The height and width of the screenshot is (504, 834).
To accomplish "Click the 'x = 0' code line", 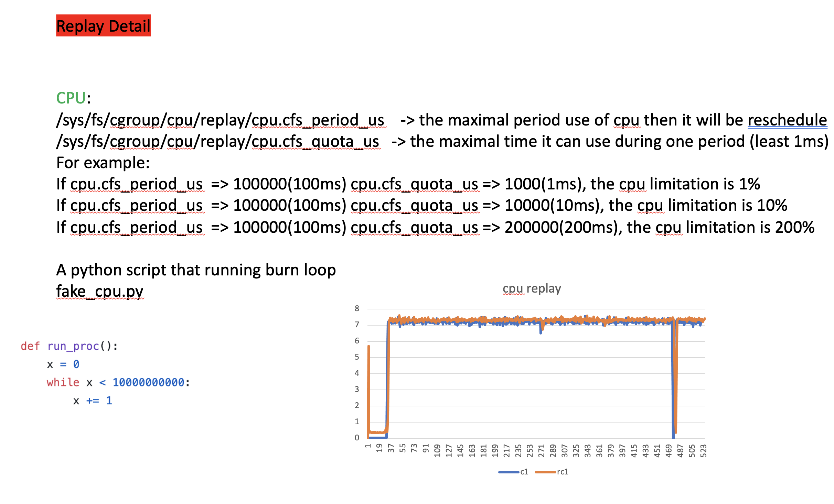I will click(x=63, y=364).
